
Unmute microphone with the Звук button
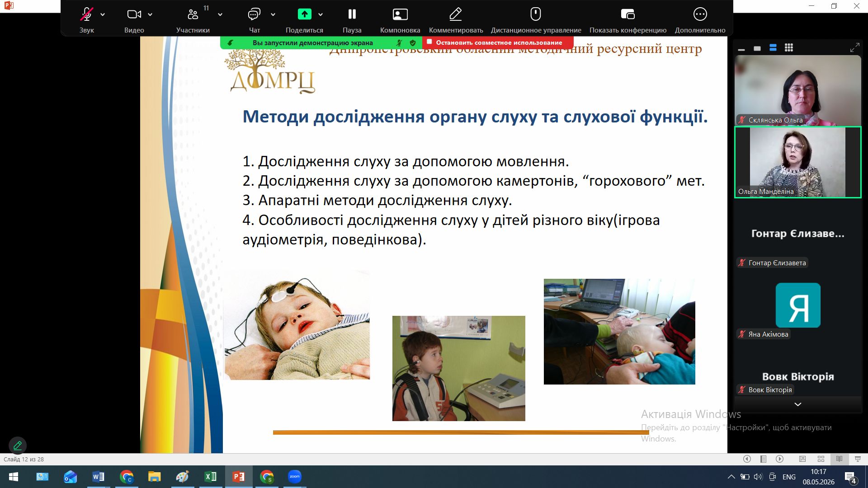tap(86, 20)
